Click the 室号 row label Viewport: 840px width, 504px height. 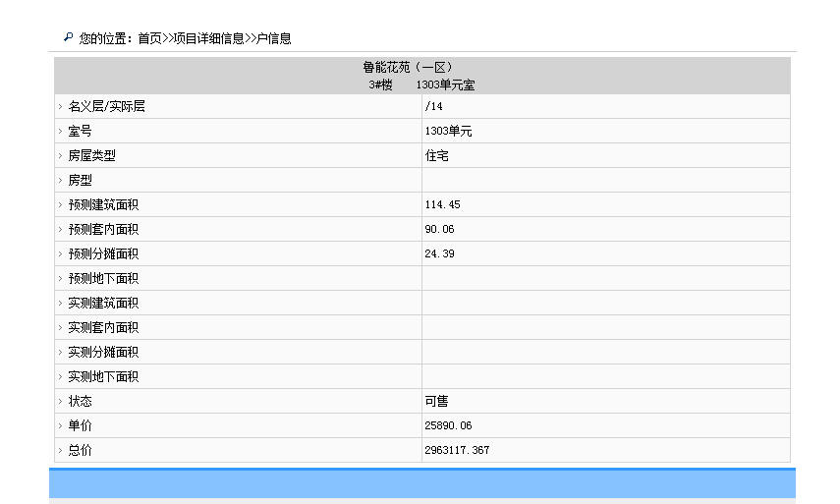pos(80,131)
